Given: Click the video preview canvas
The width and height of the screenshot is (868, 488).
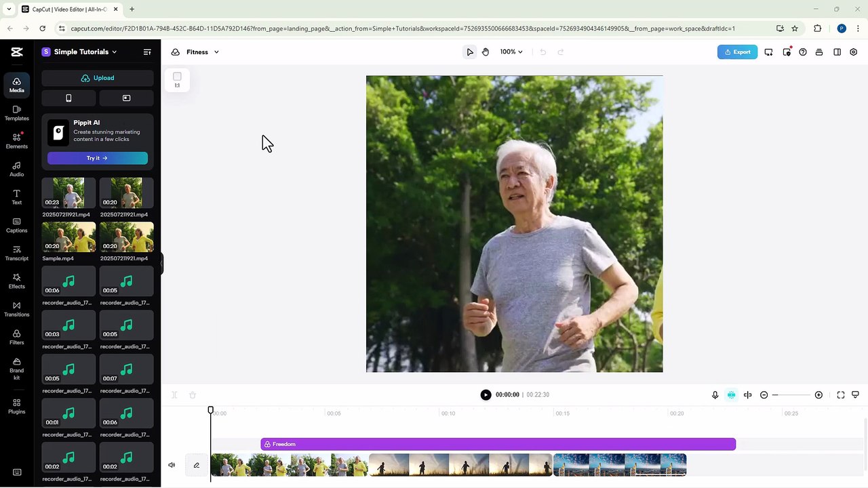Looking at the screenshot, I should (x=515, y=224).
